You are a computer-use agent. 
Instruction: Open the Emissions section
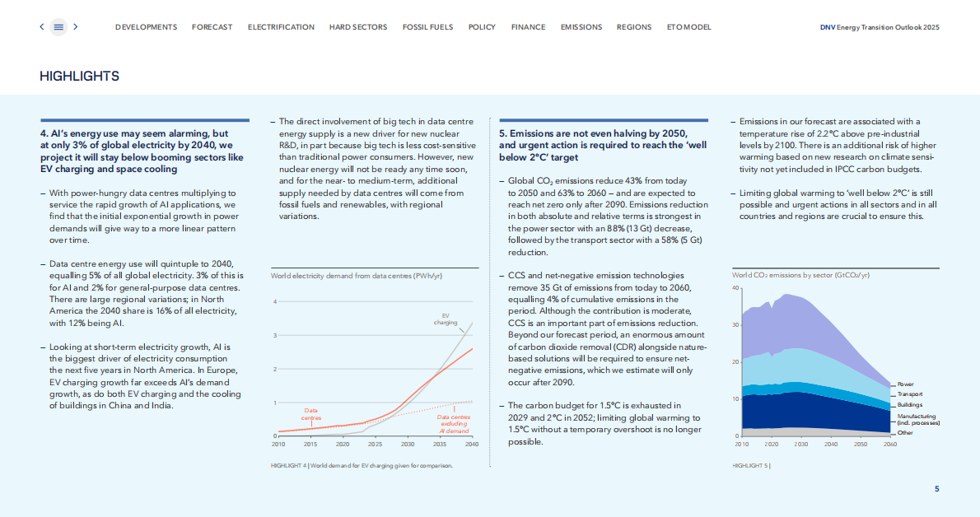(x=581, y=27)
